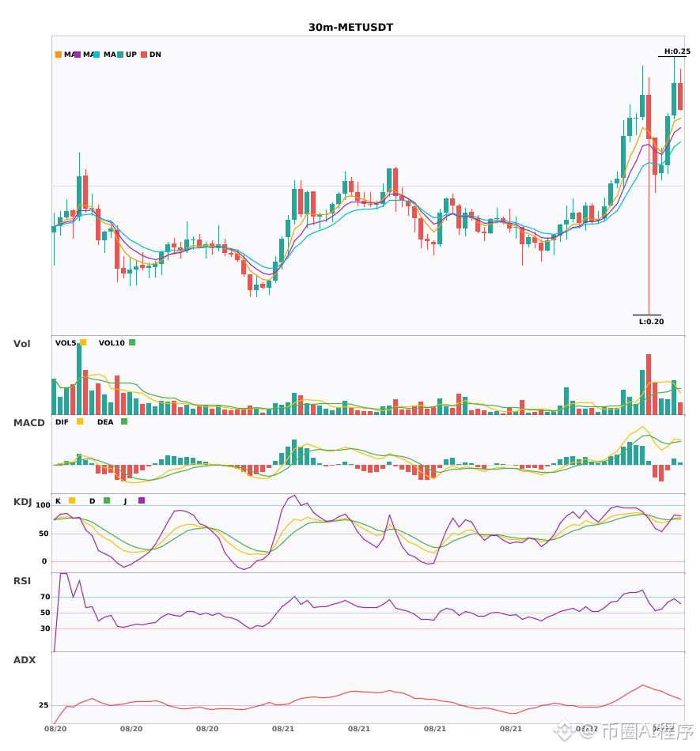Click the RSI 30 axis value

45,628
